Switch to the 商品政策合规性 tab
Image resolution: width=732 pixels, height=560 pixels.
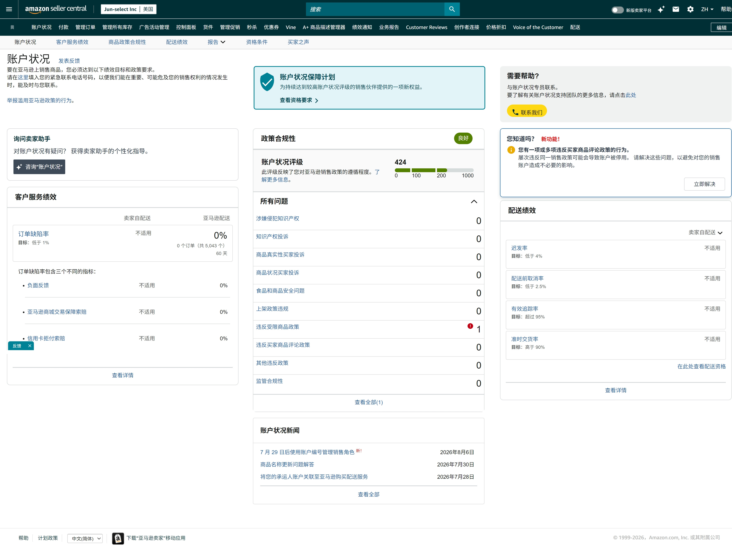point(127,42)
